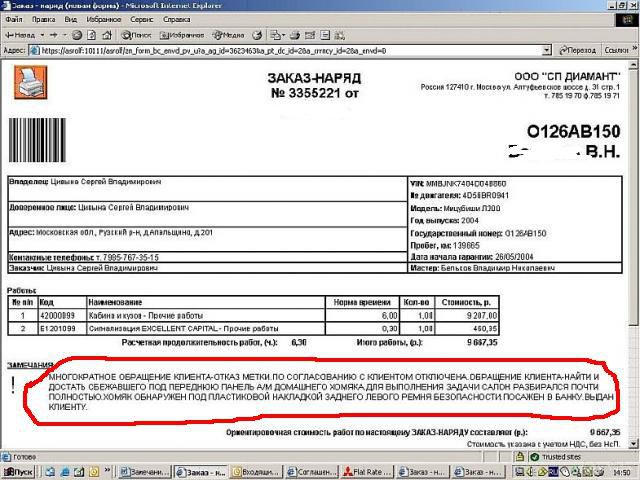Expand quick launch overflow chevron

tap(107, 470)
